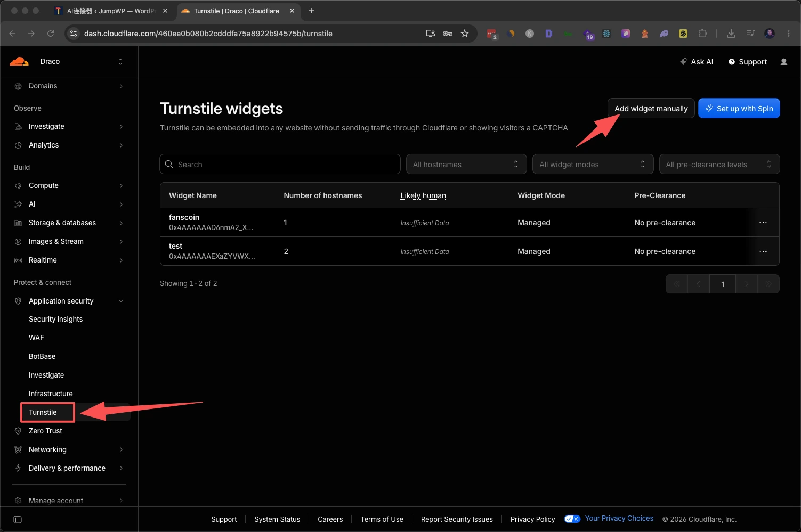Screen dimensions: 801x532
Task: Collapse the Application security section
Action: point(69,301)
